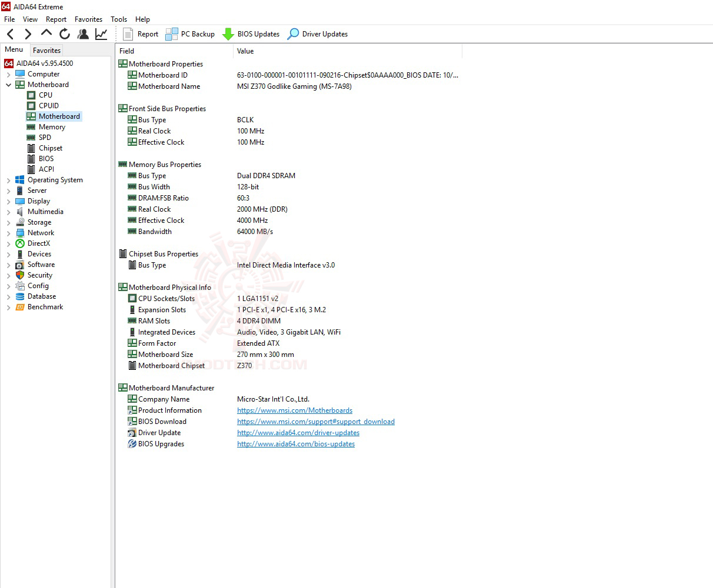The height and width of the screenshot is (588, 713).
Task: Click the Field column header
Action: point(174,51)
